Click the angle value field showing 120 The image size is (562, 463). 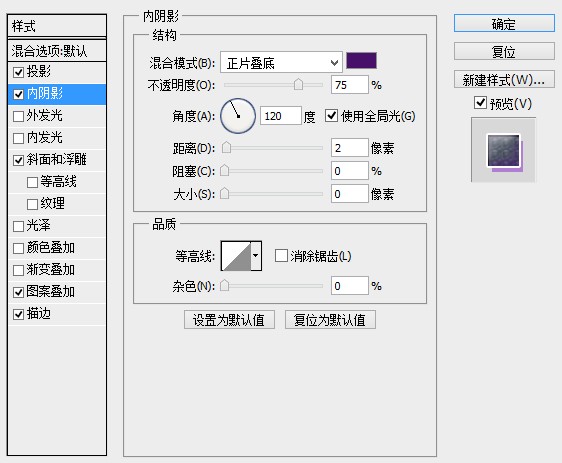point(281,116)
